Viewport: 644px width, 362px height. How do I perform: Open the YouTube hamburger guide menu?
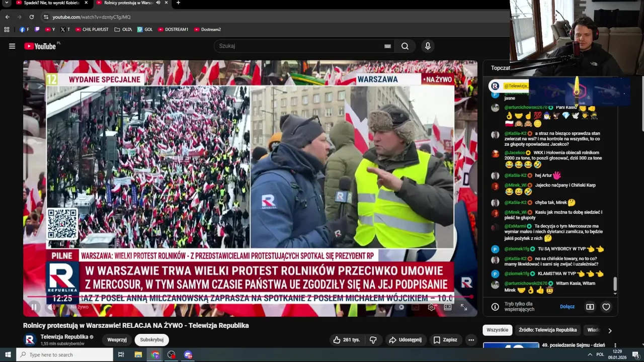12,46
